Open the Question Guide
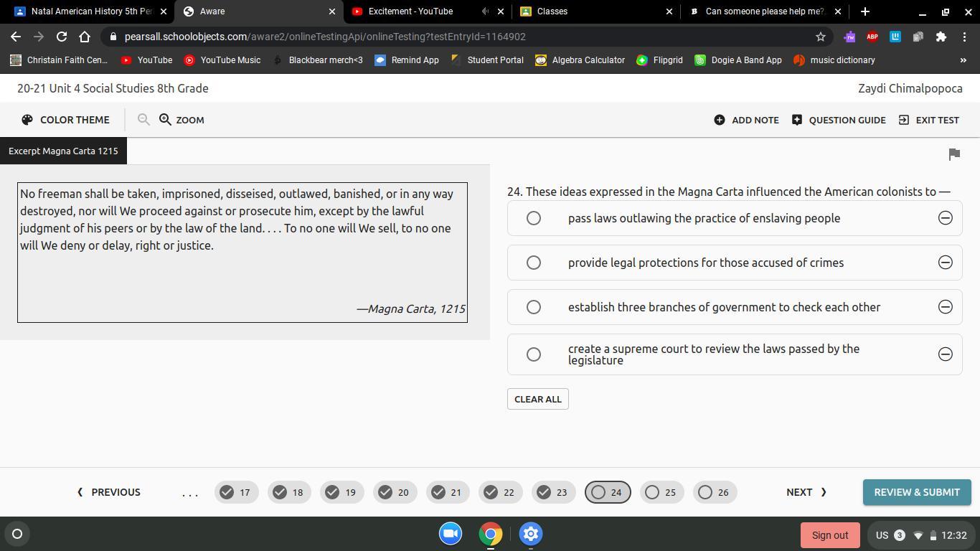The height and width of the screenshot is (551, 980). [x=796, y=120]
